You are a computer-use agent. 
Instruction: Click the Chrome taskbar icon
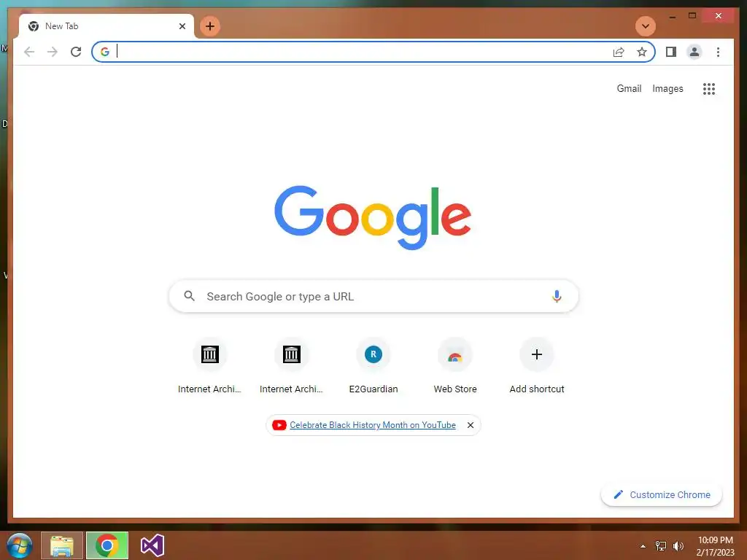tap(107, 545)
